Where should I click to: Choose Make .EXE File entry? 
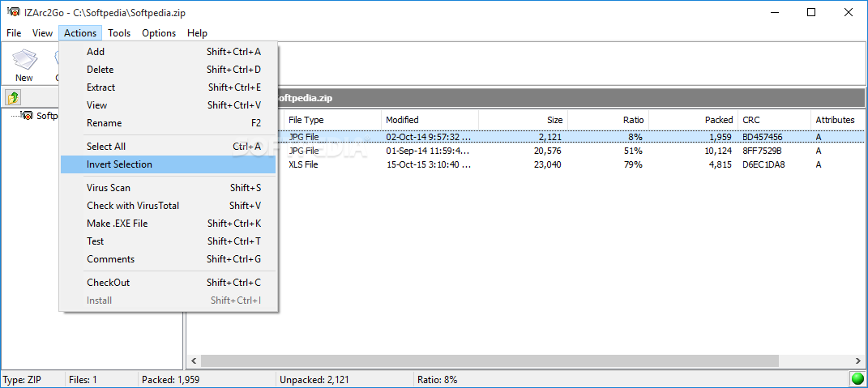click(x=169, y=224)
